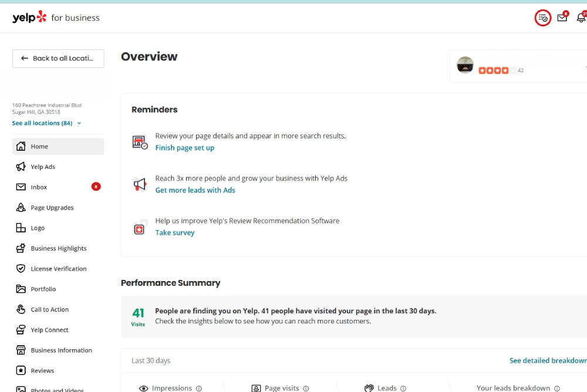Open the Reviews menu label
Viewport: 587px width, 392px height.
coord(42,371)
